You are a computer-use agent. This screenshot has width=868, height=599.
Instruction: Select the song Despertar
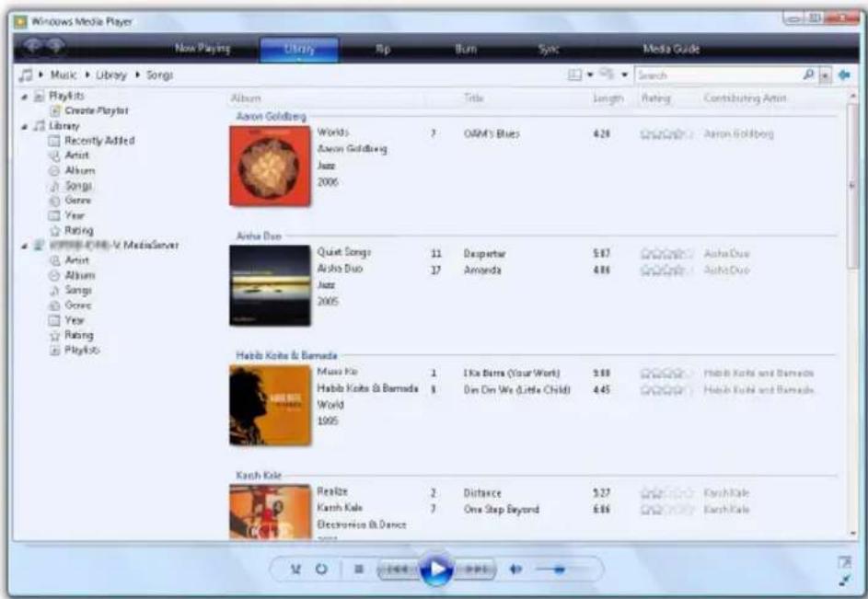(484, 254)
